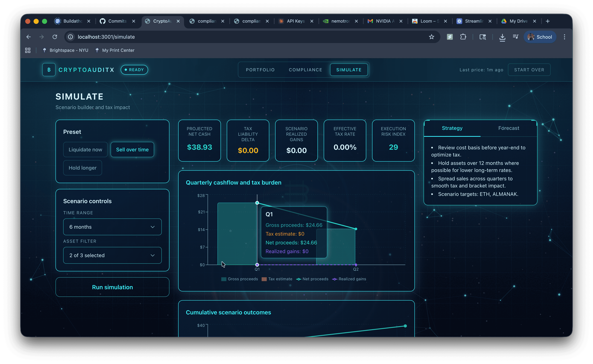The width and height of the screenshot is (593, 364).
Task: Switch to the Forecast tab
Action: (x=508, y=128)
